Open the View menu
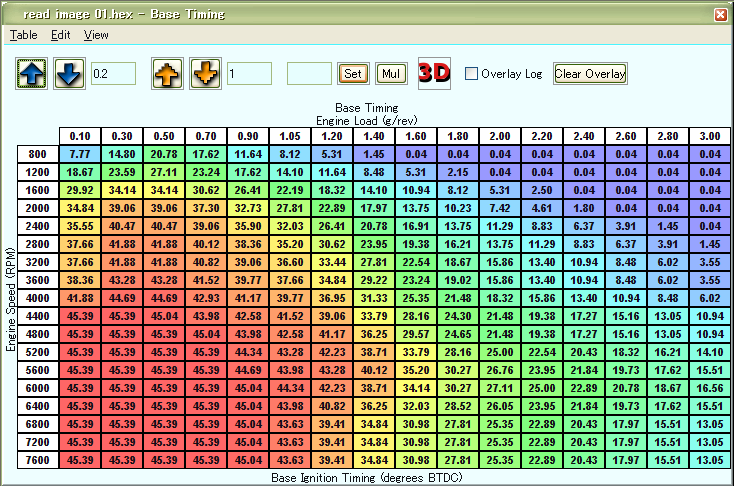The width and height of the screenshot is (734, 486). pos(96,35)
